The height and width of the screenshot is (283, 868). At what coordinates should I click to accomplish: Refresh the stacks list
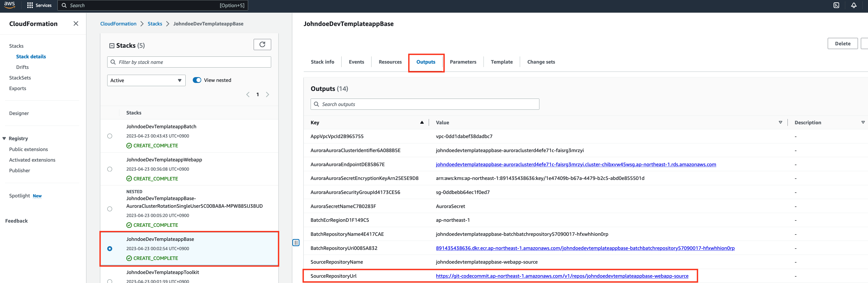pyautogui.click(x=262, y=44)
